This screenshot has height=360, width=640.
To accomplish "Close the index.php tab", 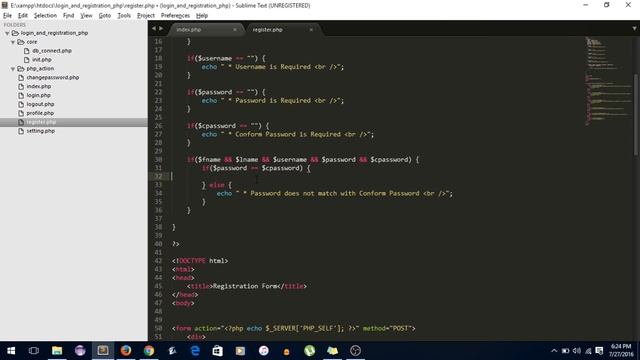I will [x=235, y=30].
